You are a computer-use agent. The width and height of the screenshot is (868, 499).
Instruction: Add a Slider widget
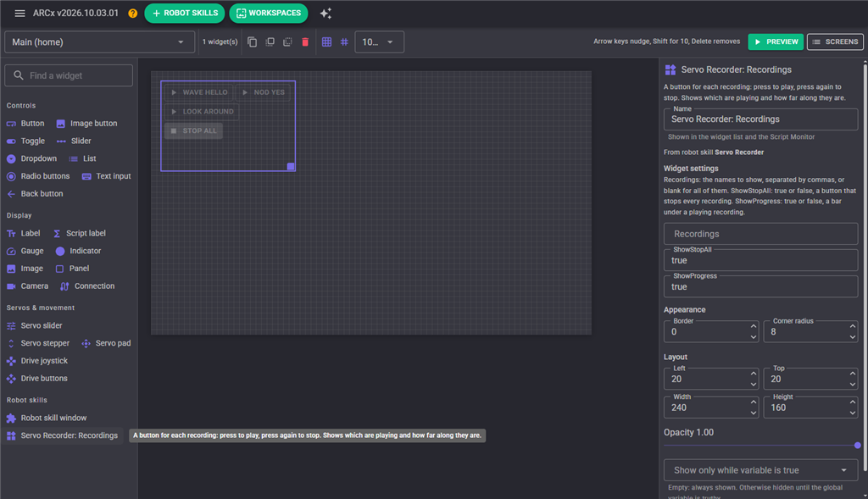coord(74,141)
